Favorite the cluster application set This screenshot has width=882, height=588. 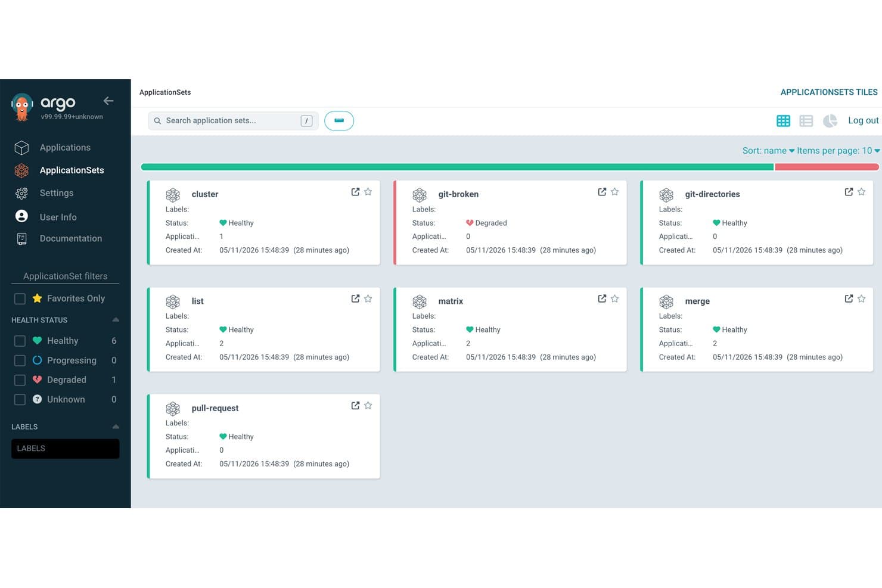click(x=368, y=192)
